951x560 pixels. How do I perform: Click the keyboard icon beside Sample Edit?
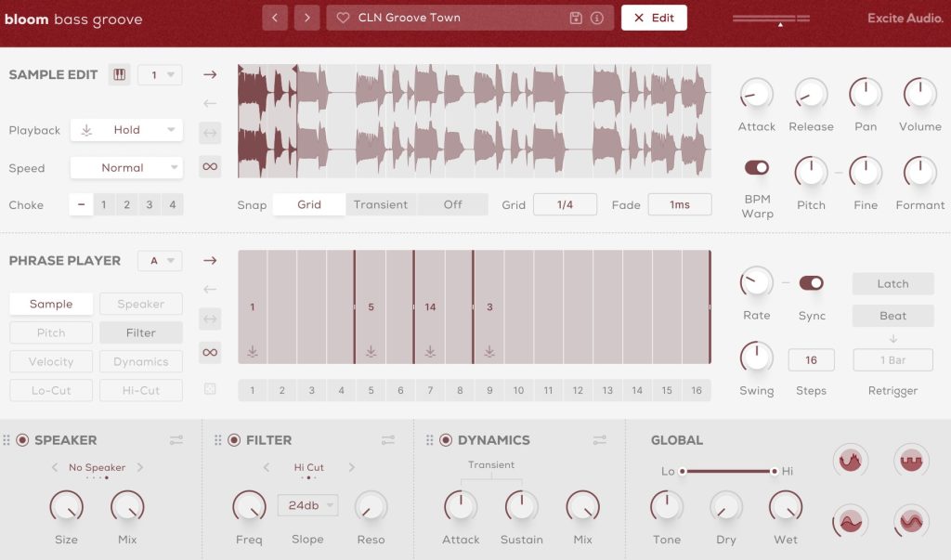click(119, 75)
